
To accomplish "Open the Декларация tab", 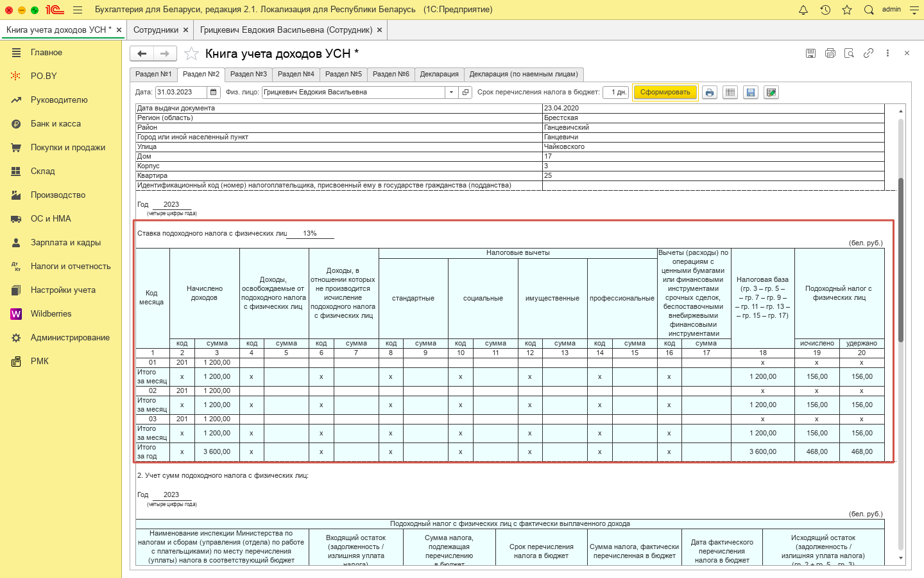I will 439,74.
